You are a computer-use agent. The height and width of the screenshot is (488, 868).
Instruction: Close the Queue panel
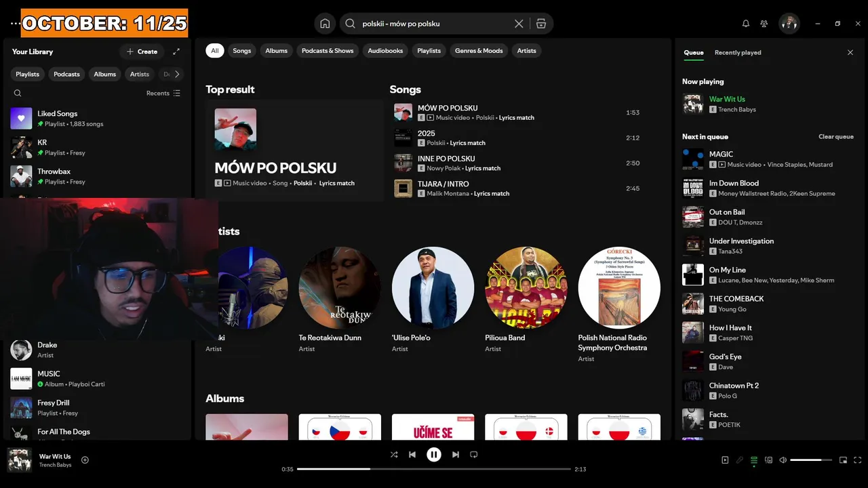[x=850, y=52]
